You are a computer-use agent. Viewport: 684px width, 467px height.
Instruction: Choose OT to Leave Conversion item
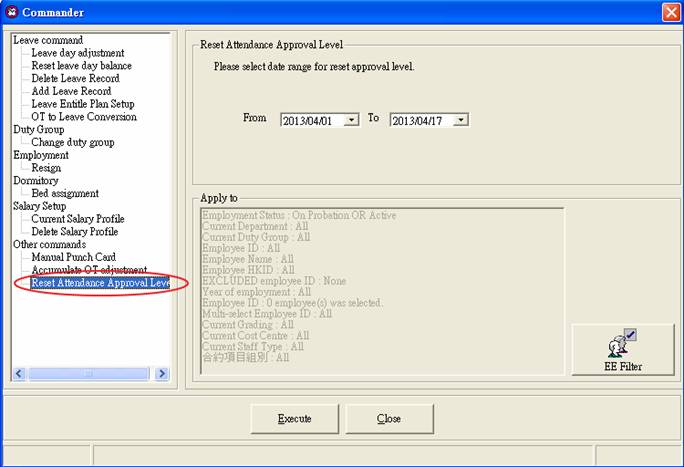(x=84, y=116)
